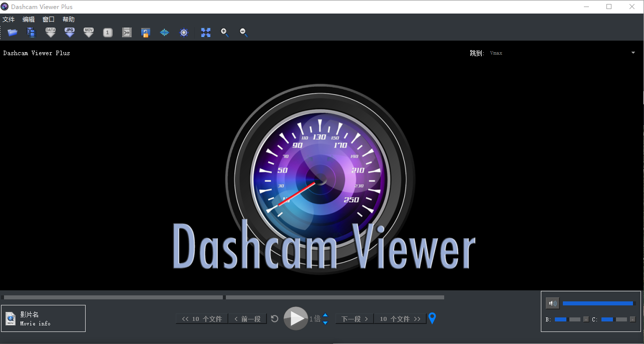Click the right movie timeline bar
This screenshot has width=644, height=344.
point(335,297)
